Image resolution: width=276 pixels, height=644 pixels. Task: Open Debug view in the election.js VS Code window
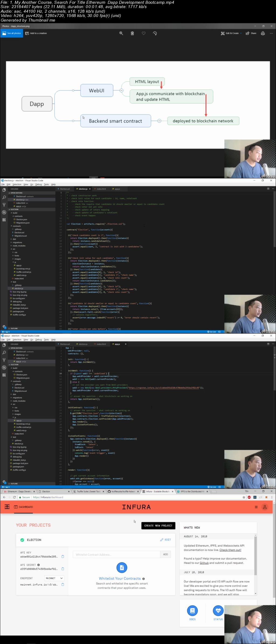[4, 212]
